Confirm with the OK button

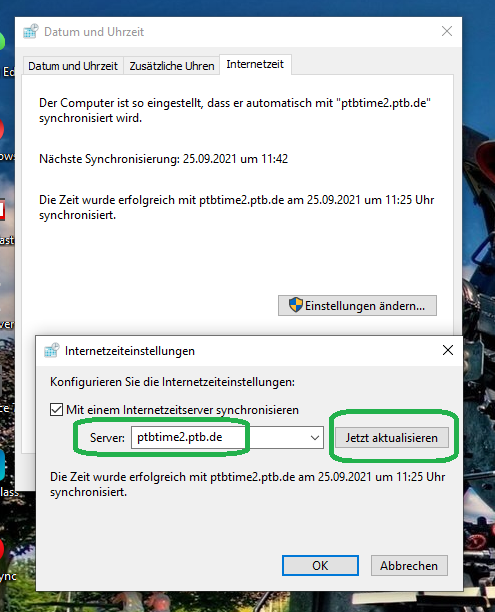pyautogui.click(x=320, y=565)
